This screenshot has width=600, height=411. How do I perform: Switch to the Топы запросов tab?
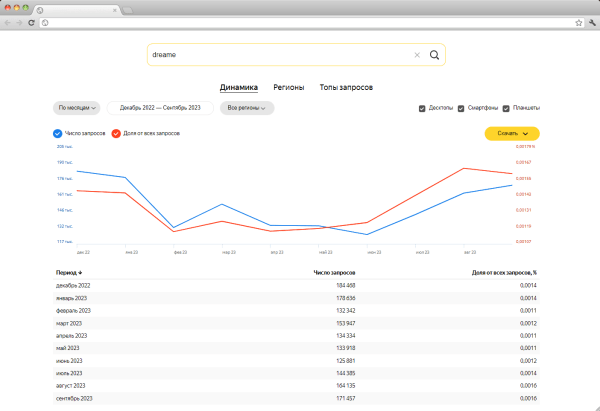pyautogui.click(x=346, y=87)
